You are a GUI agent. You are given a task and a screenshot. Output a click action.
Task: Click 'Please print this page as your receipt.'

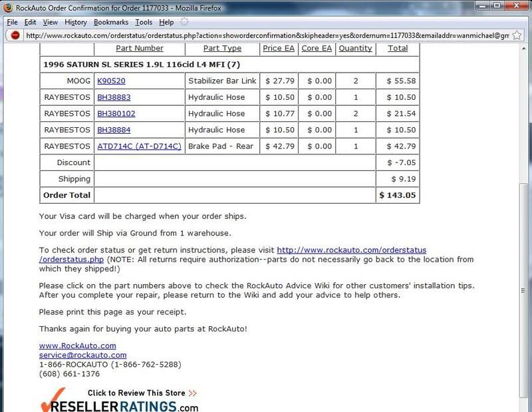coord(112,312)
